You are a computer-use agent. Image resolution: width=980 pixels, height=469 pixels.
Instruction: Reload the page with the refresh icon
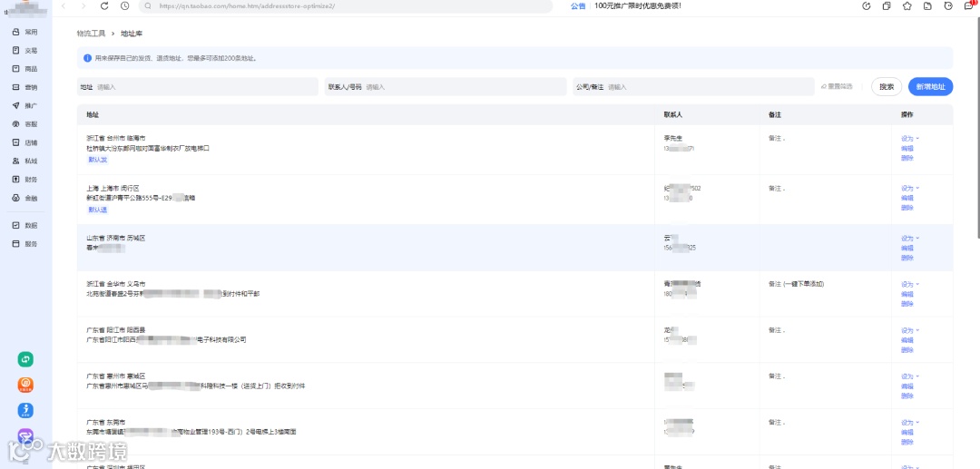click(x=104, y=5)
